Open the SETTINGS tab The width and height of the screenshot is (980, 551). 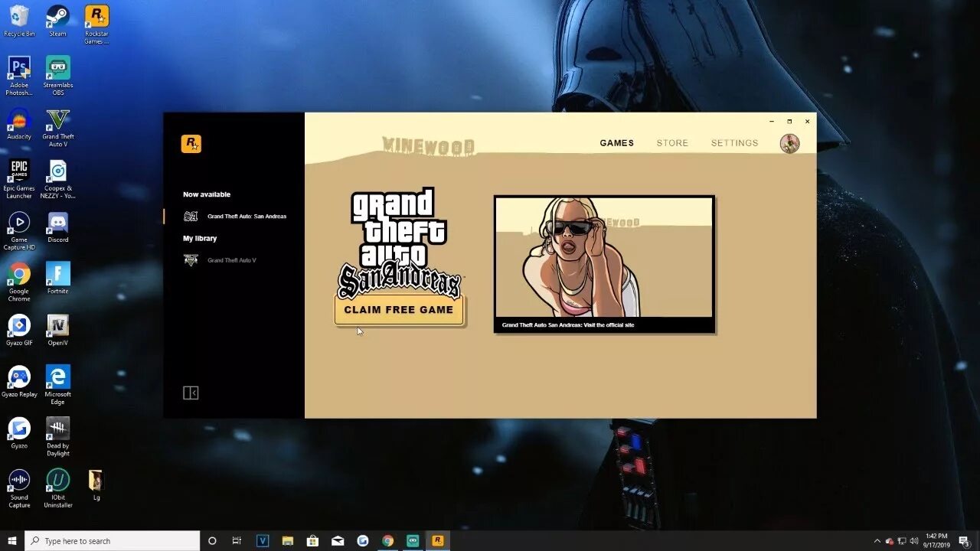click(x=734, y=143)
